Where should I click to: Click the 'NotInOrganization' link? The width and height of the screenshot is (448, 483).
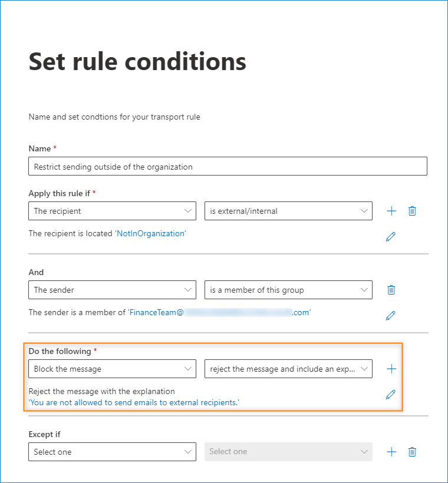[x=150, y=233]
